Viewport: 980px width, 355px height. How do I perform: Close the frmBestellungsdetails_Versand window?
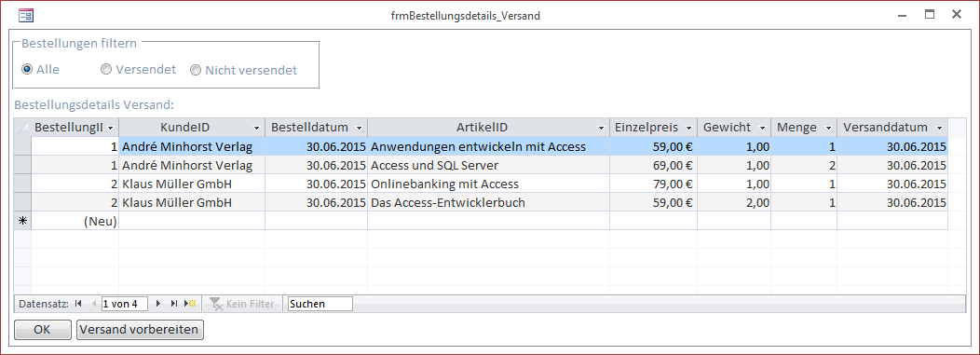pyautogui.click(x=957, y=14)
